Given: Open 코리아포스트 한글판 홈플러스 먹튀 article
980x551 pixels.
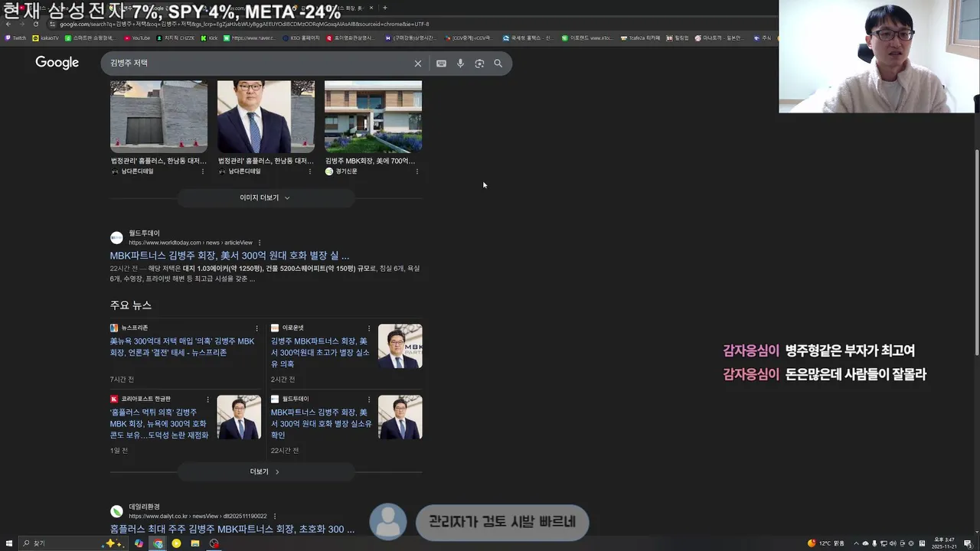Looking at the screenshot, I should coord(159,423).
